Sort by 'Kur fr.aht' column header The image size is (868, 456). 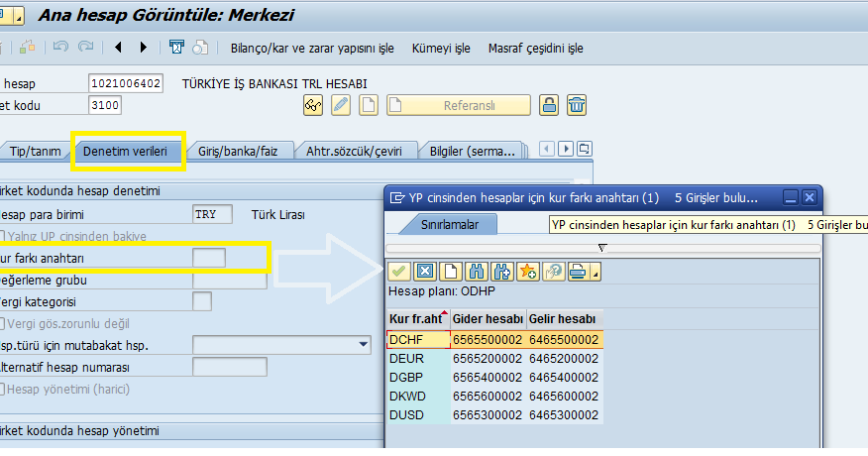(417, 319)
